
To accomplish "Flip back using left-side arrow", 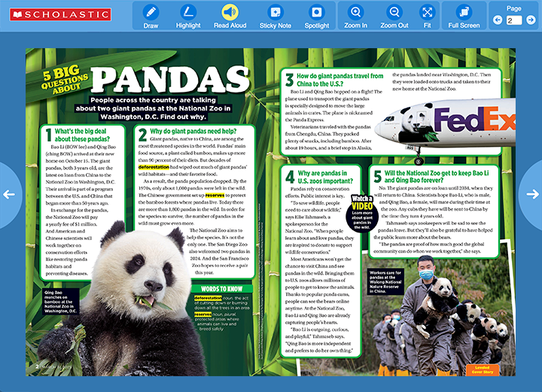I will [8, 194].
